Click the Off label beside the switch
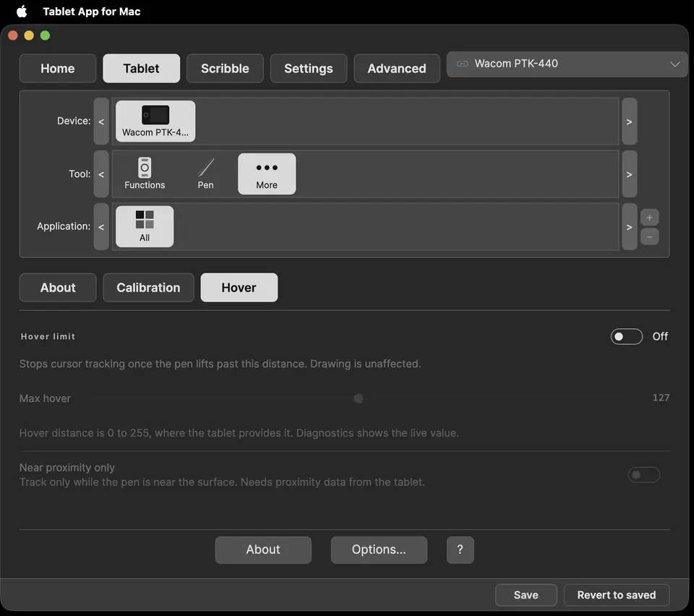This screenshot has width=694, height=616. [660, 337]
